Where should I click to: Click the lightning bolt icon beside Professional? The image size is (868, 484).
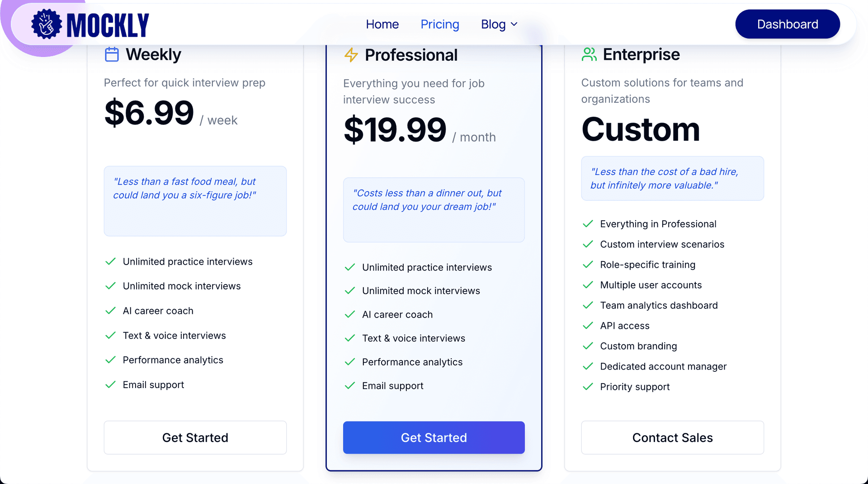click(x=351, y=55)
